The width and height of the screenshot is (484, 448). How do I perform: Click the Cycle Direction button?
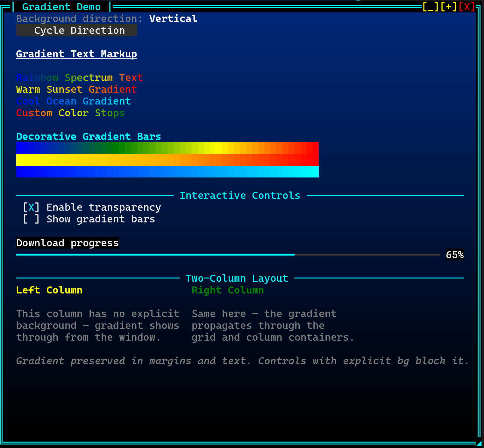pyautogui.click(x=76, y=30)
